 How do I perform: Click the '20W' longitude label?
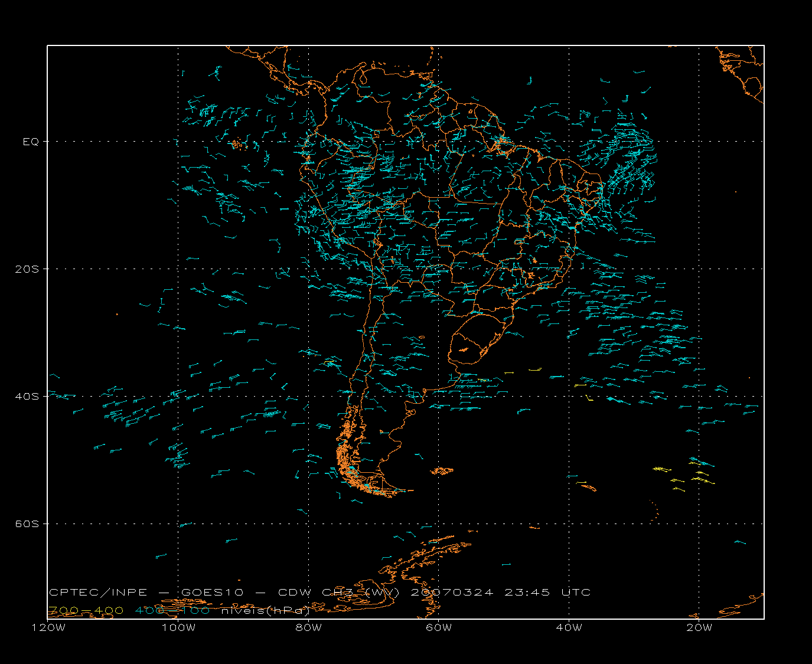click(699, 627)
